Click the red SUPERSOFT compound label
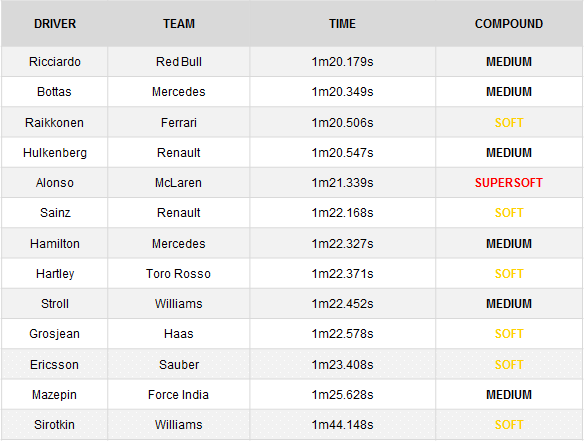The image size is (584, 441). point(509,183)
